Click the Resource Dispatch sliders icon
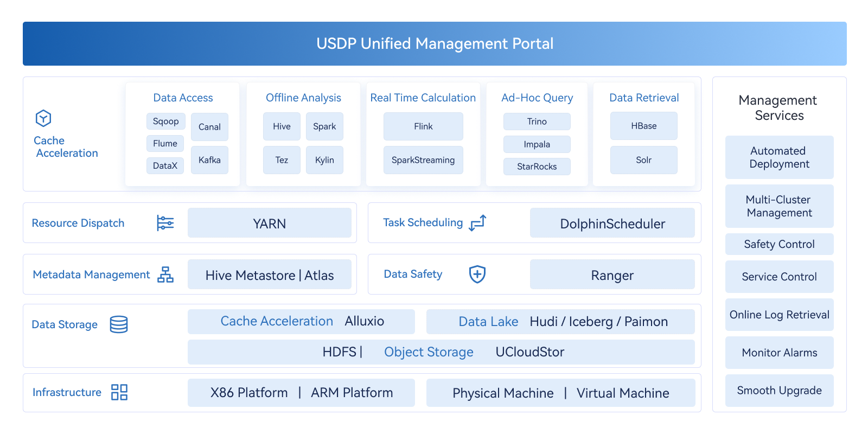Image resolution: width=868 pixels, height=434 pixels. click(x=165, y=223)
